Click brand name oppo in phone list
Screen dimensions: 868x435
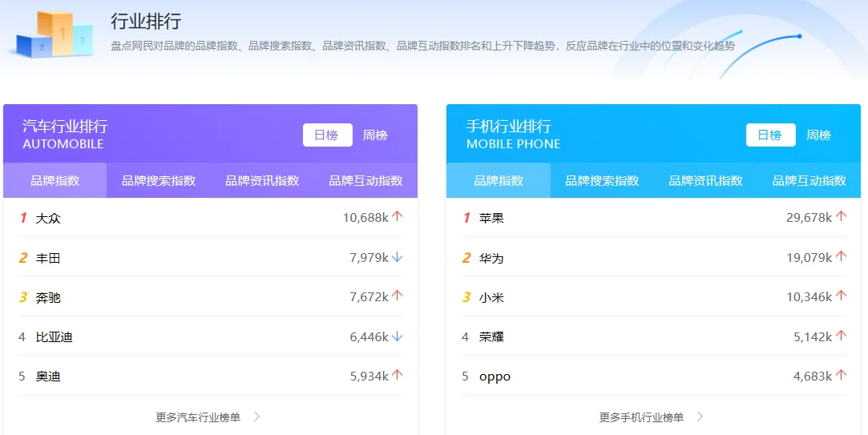coord(495,377)
